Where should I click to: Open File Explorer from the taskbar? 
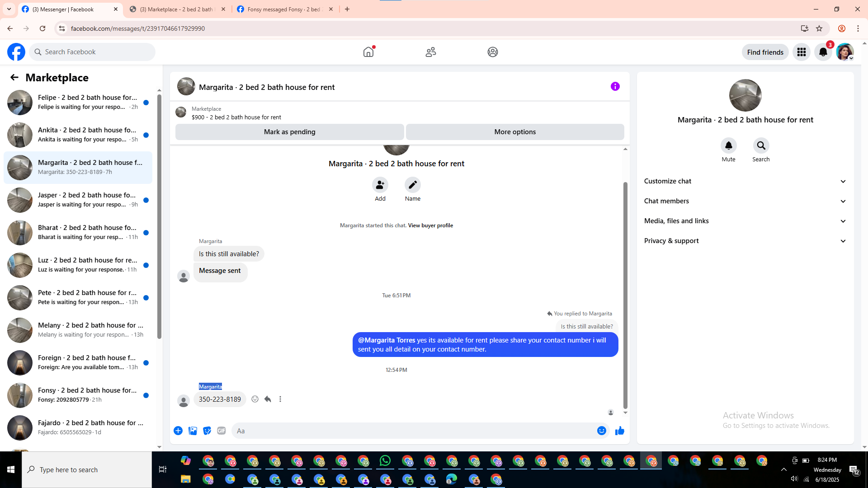tap(186, 479)
